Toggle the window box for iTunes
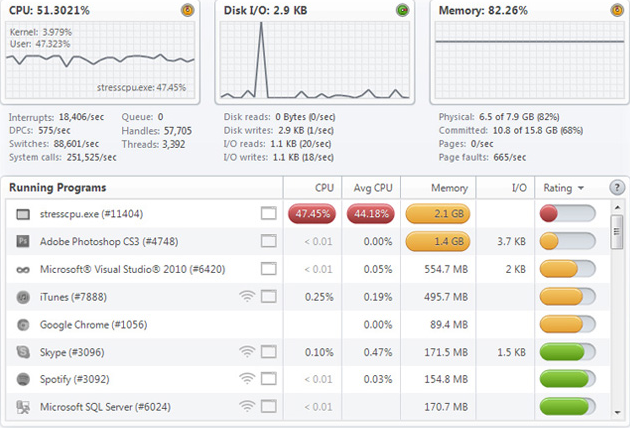This screenshot has height=428, width=630. click(268, 297)
